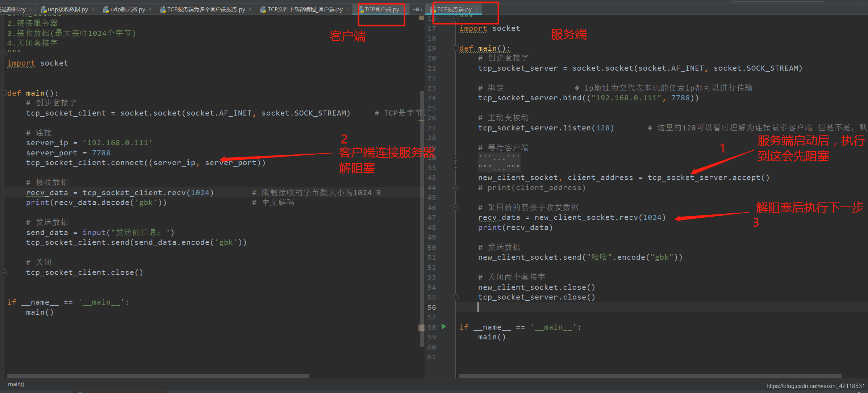This screenshot has width=868, height=393.
Task: Select the TCP客户端.py tab
Action: point(381,9)
